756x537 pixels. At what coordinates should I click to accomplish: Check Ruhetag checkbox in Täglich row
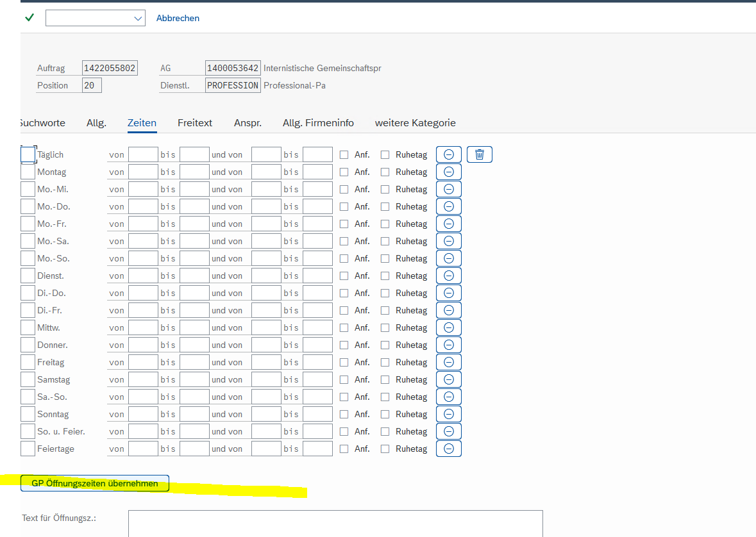tap(385, 154)
